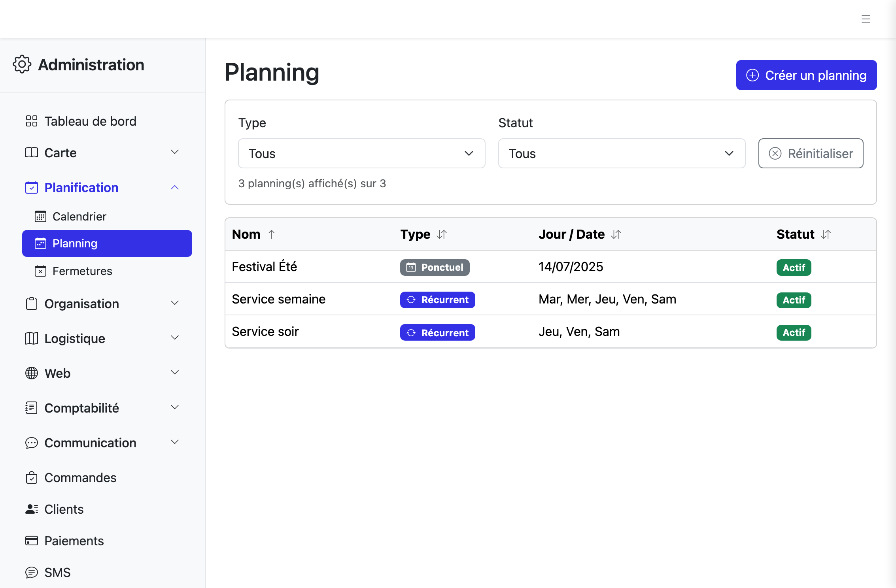This screenshot has width=896, height=588.
Task: Click the refresh icon in Service semaine's Récurrent badge
Action: [411, 300]
